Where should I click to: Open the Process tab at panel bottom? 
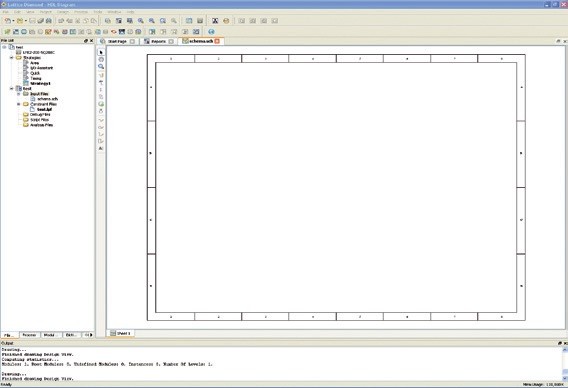[29, 335]
